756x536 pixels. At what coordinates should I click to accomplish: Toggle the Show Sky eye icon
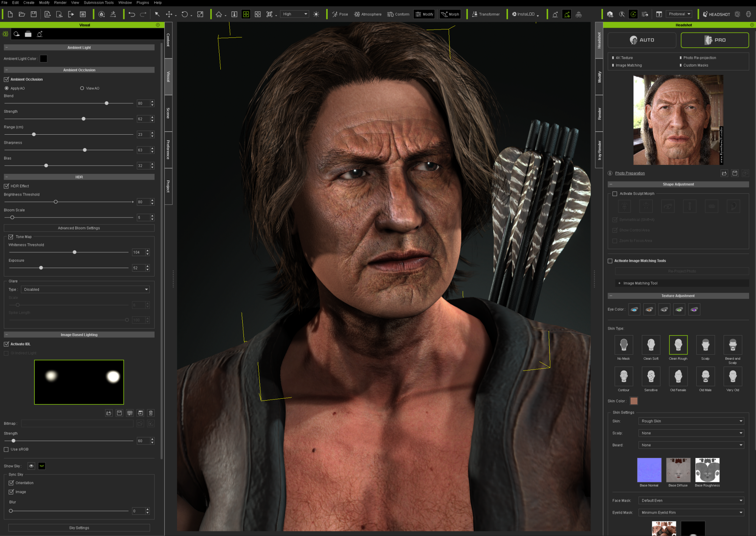point(31,466)
